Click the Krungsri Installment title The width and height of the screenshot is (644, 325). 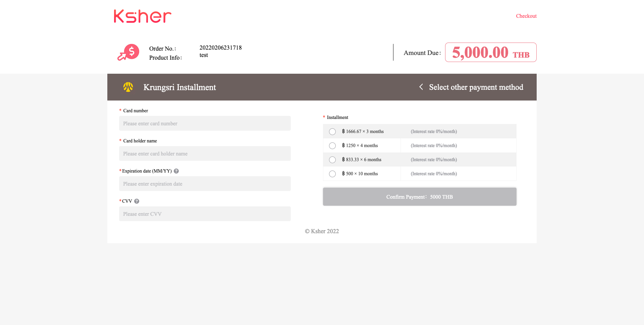pos(180,87)
